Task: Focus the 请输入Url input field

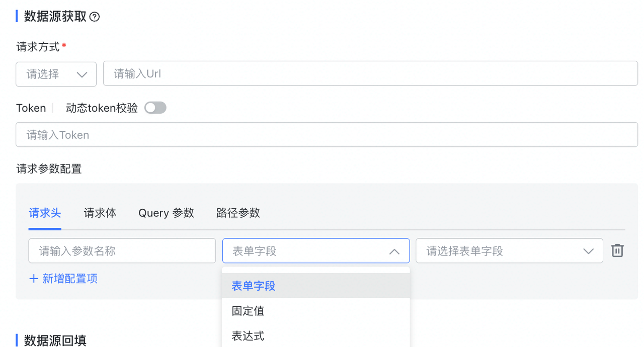Action: coord(370,74)
